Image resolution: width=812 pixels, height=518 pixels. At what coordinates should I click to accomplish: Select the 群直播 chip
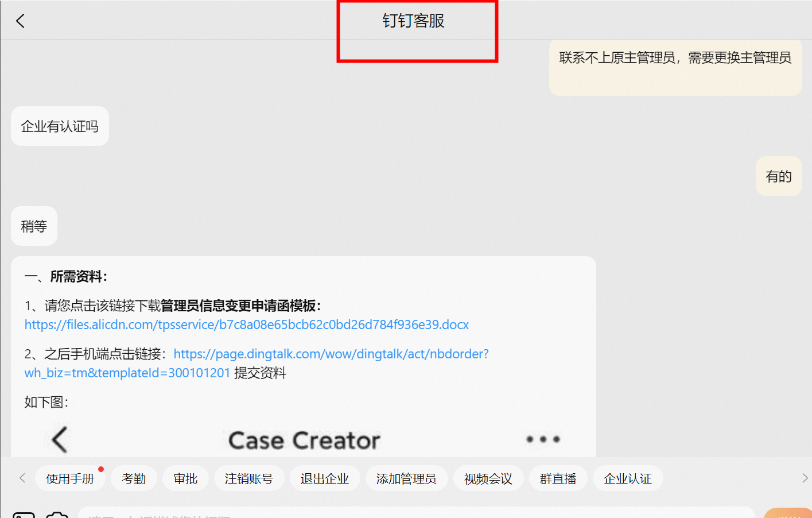(x=558, y=478)
